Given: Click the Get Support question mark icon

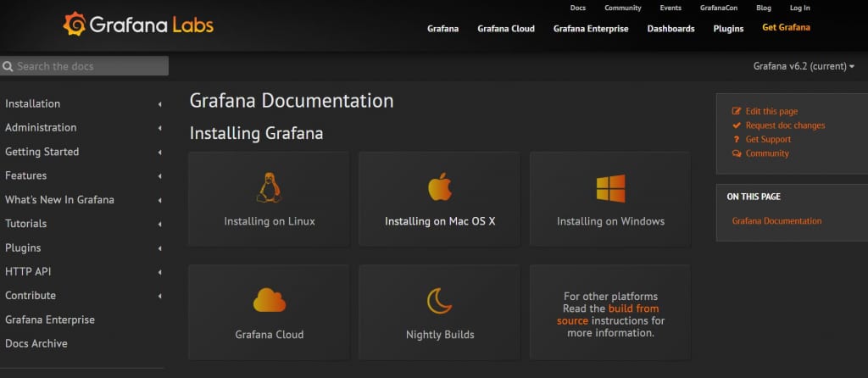Looking at the screenshot, I should point(737,140).
